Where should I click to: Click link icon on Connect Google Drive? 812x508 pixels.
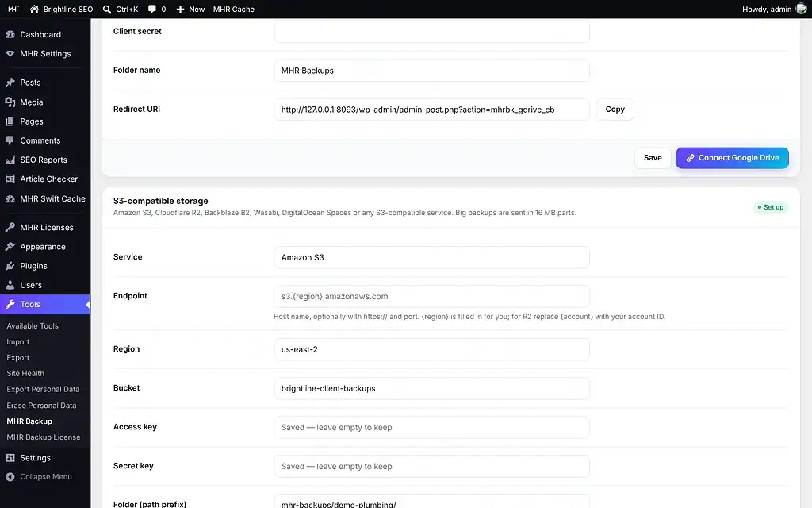pyautogui.click(x=690, y=158)
